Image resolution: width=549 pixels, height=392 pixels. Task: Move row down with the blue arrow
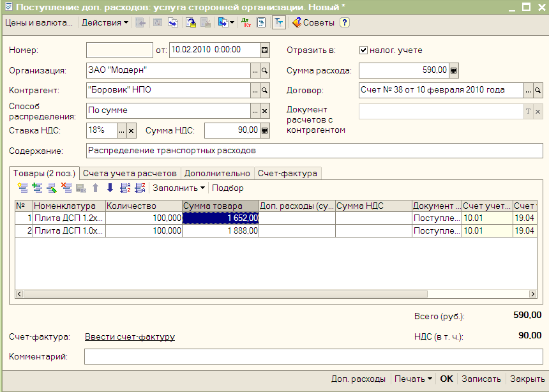pyautogui.click(x=110, y=188)
